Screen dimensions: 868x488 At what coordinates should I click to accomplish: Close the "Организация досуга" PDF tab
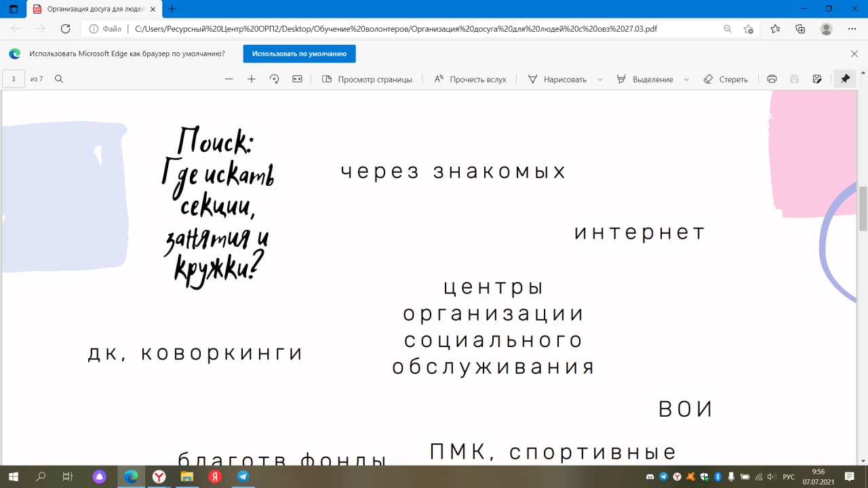151,9
